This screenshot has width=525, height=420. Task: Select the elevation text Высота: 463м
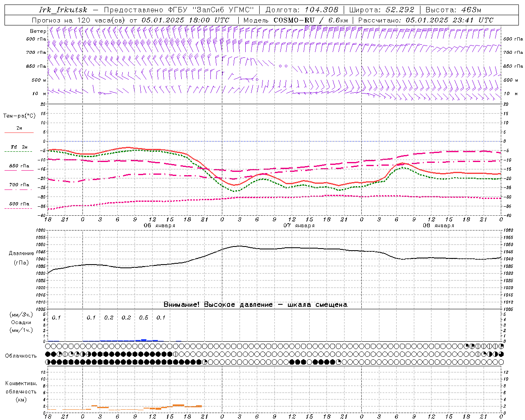(x=453, y=10)
